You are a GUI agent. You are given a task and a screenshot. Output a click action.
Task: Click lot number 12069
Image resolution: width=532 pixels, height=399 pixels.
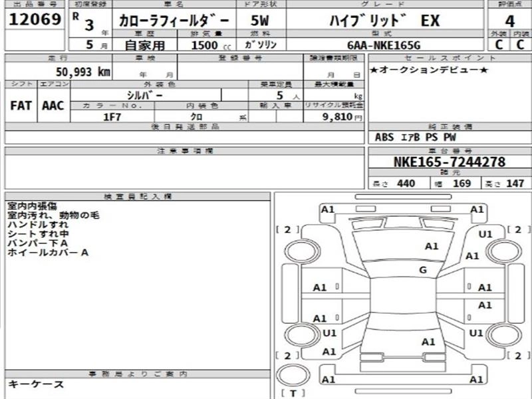[x=35, y=19]
